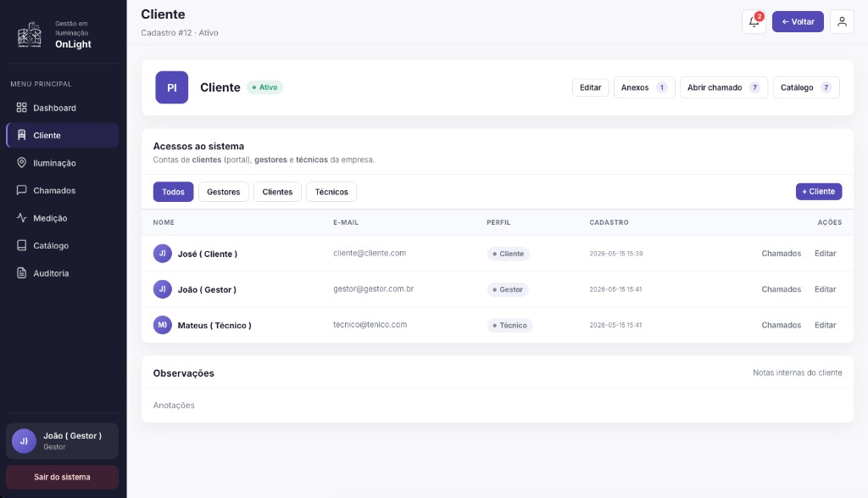Click date 2026-05-15 15:39
The height and width of the screenshot is (498, 868).
click(616, 254)
